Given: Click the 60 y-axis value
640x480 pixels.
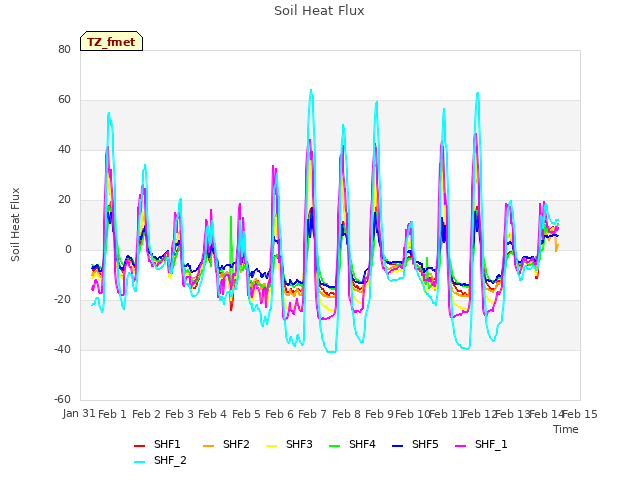Looking at the screenshot, I should (x=64, y=100).
